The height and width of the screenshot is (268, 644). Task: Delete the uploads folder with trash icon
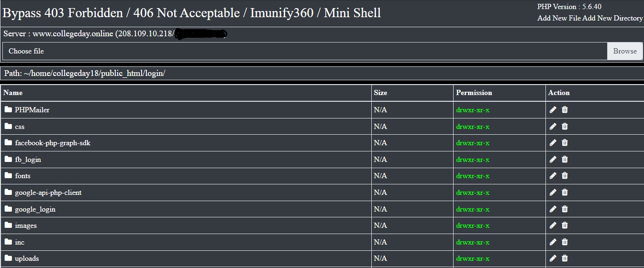(565, 258)
